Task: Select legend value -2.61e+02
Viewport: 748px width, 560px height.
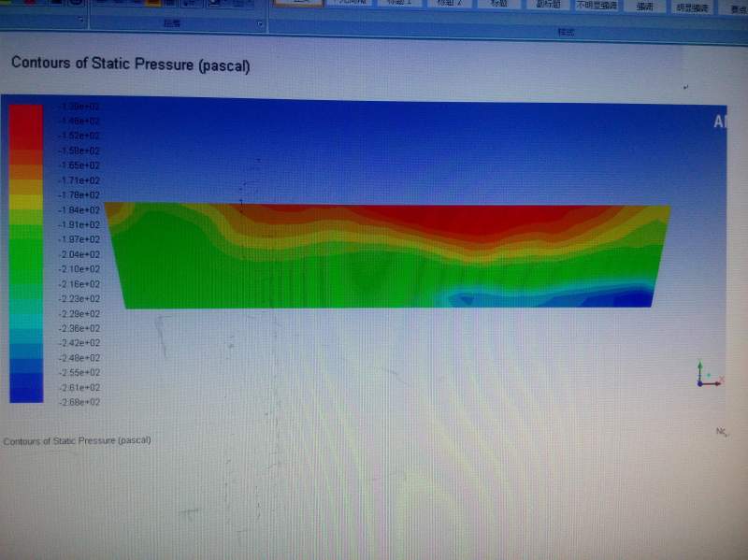Action: pyautogui.click(x=79, y=387)
